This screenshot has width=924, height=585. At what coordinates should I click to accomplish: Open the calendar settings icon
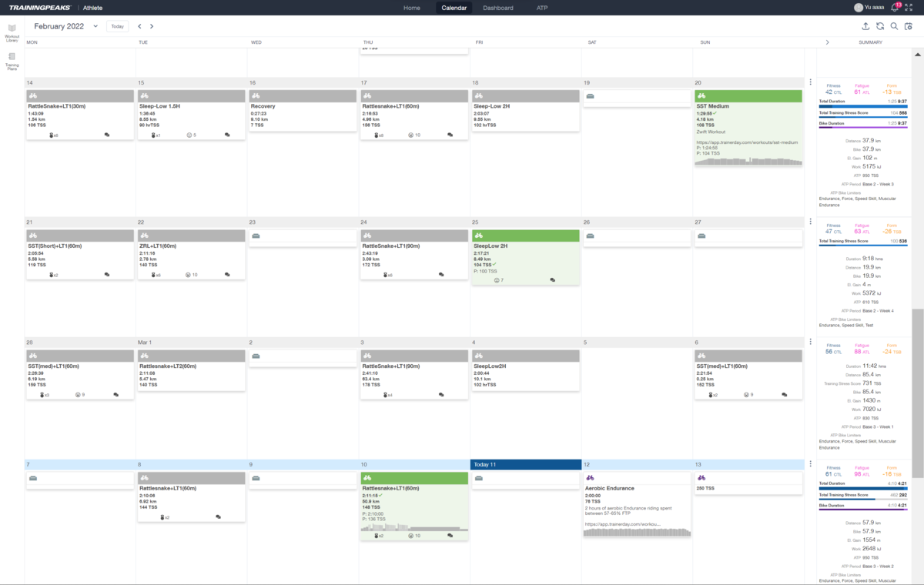[x=909, y=26]
